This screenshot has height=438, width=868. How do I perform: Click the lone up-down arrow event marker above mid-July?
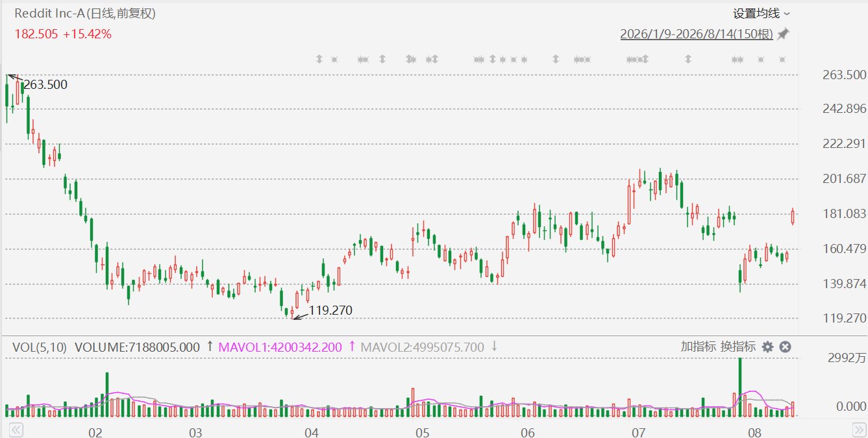click(x=688, y=60)
